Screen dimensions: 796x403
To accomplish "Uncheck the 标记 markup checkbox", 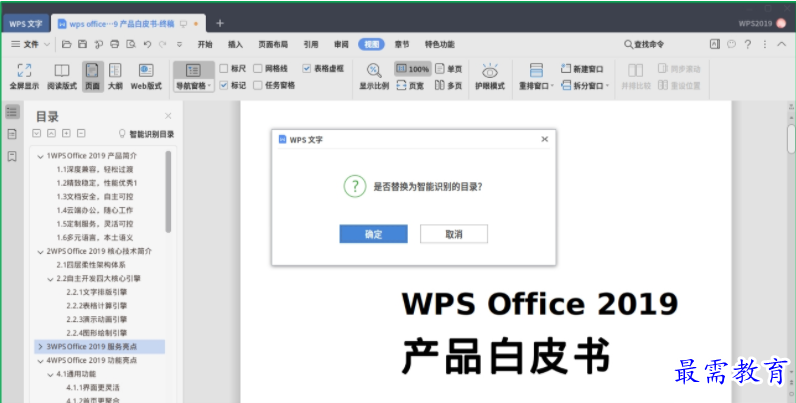I will [224, 85].
